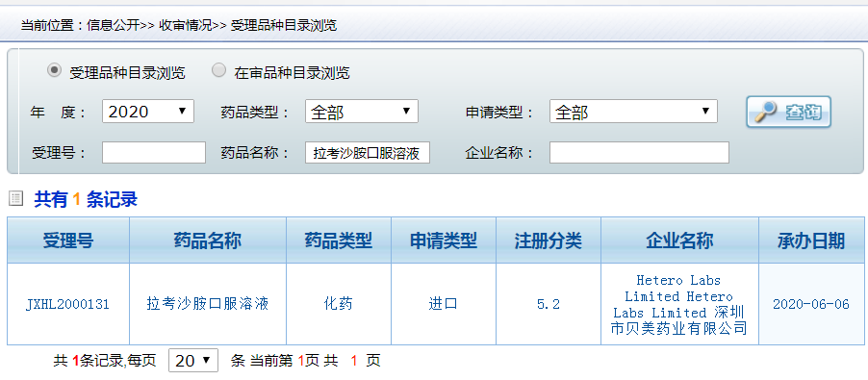The width and height of the screenshot is (868, 380).
Task: Click the Hetero Labs Limited company cell
Action: tap(679, 304)
